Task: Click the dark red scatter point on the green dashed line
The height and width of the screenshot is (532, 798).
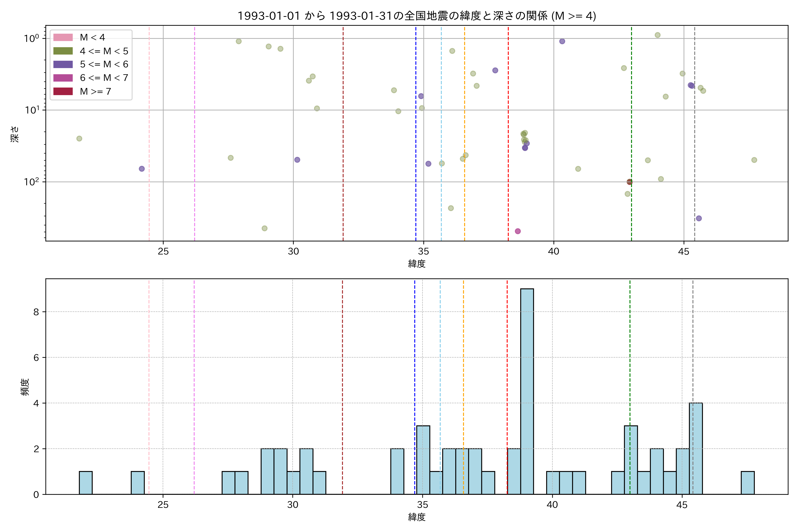Action: pyautogui.click(x=630, y=182)
